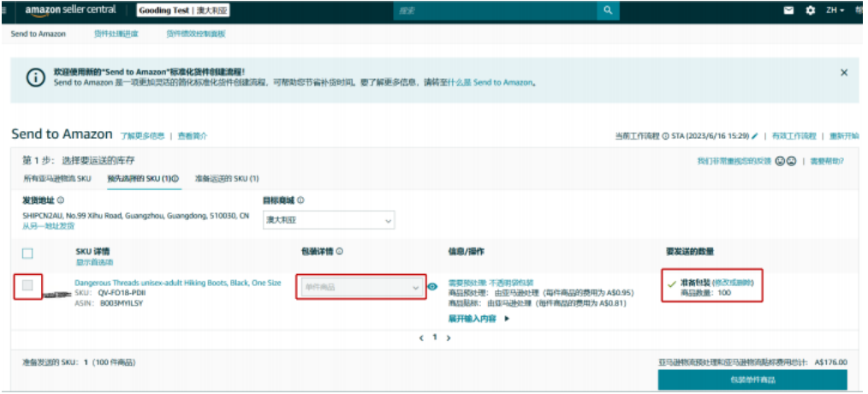
Task: Click page number 1 in pagination
Action: pyautogui.click(x=435, y=337)
